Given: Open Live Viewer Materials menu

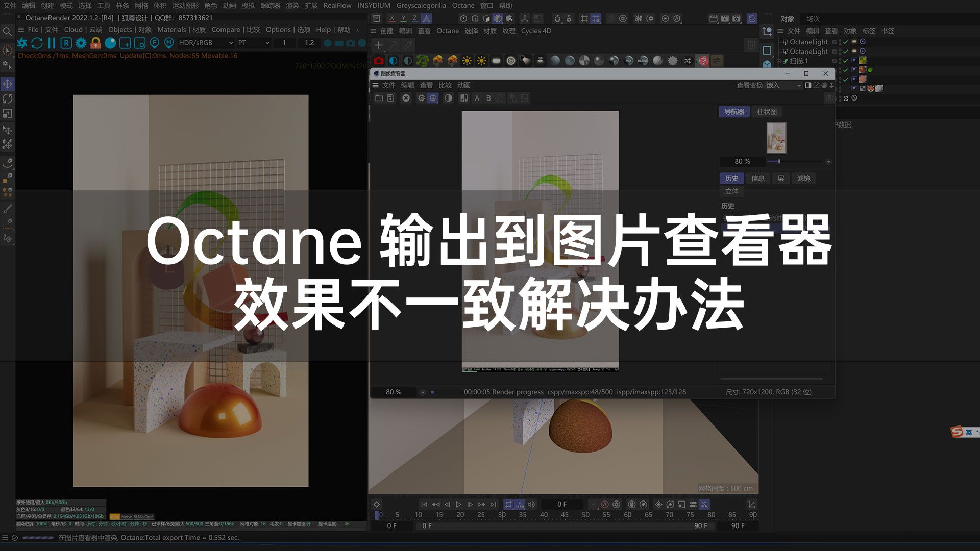Looking at the screenshot, I should click(181, 30).
